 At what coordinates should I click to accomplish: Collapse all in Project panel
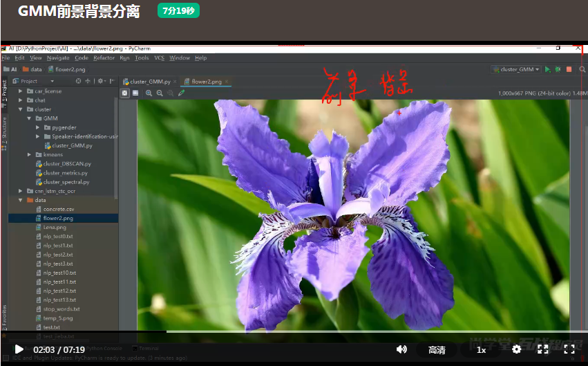coord(87,81)
